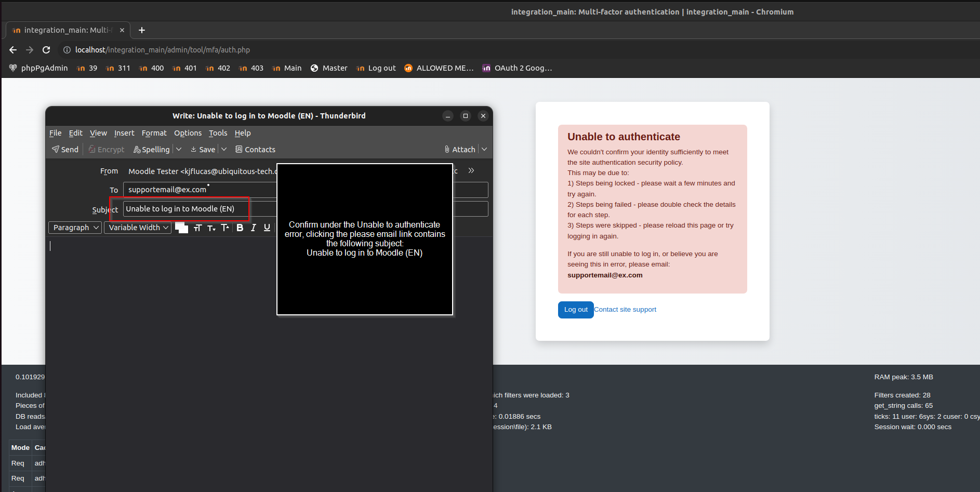Open the ALLOWED ME… bookmark
This screenshot has width=980, height=492.
[x=439, y=68]
